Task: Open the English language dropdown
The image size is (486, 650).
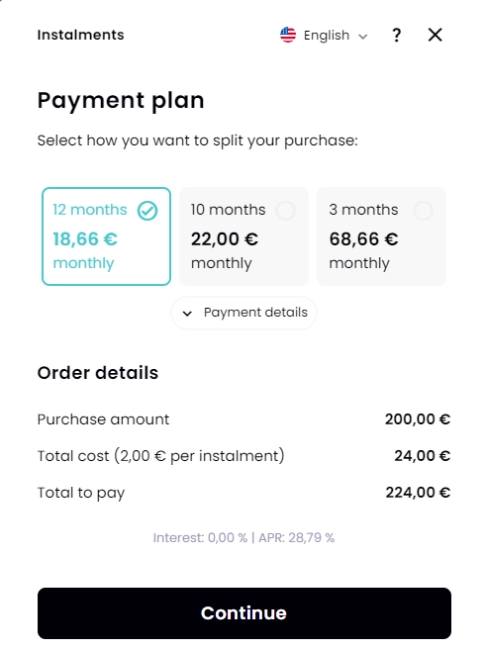Action: (x=323, y=35)
